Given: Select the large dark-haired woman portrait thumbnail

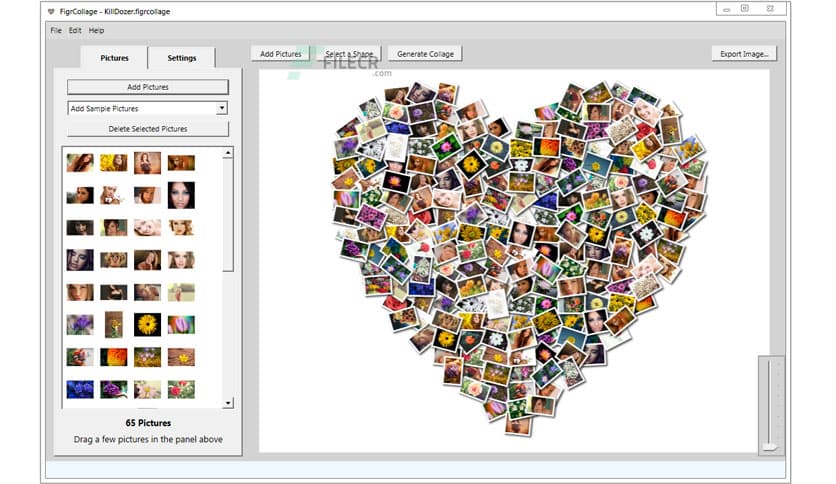Looking at the screenshot, I should [x=181, y=195].
